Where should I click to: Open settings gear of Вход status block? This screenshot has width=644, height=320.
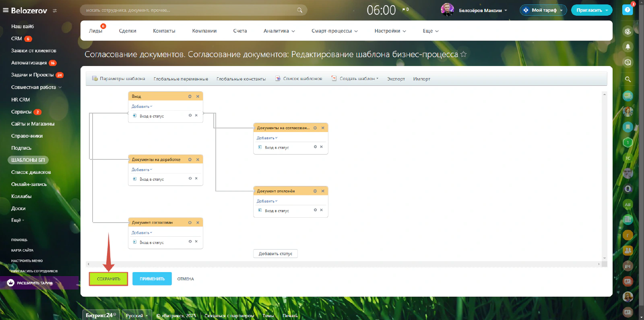coord(190,96)
